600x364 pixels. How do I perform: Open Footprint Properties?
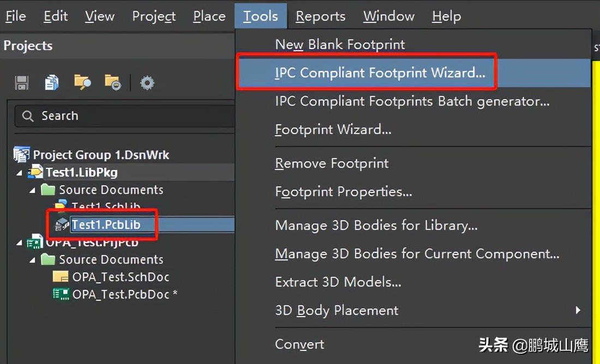(x=344, y=191)
